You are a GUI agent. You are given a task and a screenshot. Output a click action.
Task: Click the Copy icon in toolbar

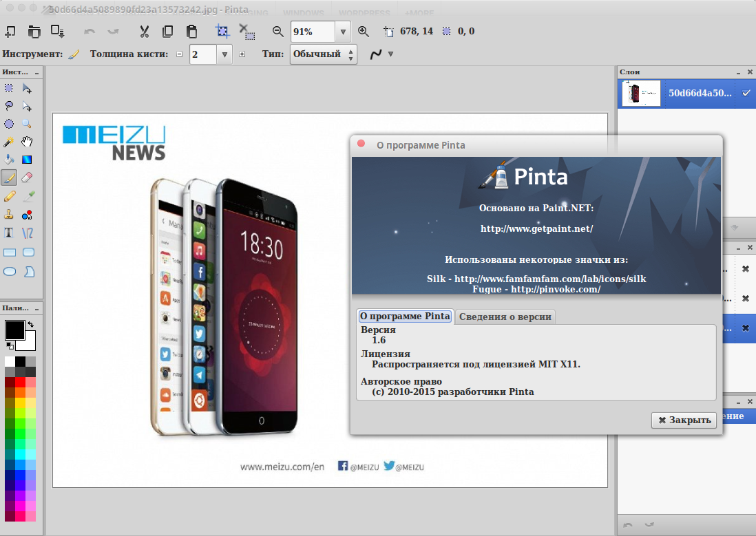[x=167, y=32]
